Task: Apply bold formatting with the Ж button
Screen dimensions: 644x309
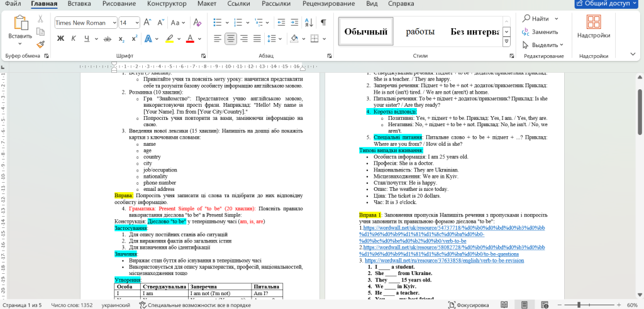Action: 61,39
